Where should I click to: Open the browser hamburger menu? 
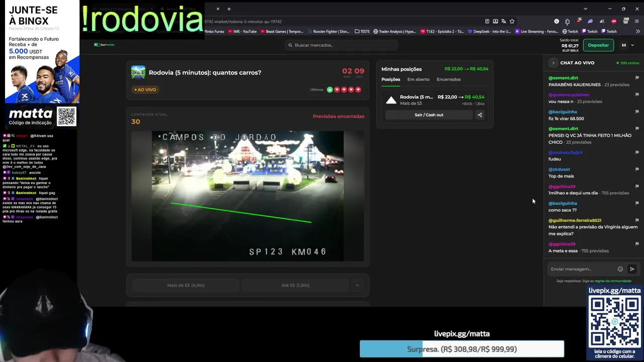point(637,21)
